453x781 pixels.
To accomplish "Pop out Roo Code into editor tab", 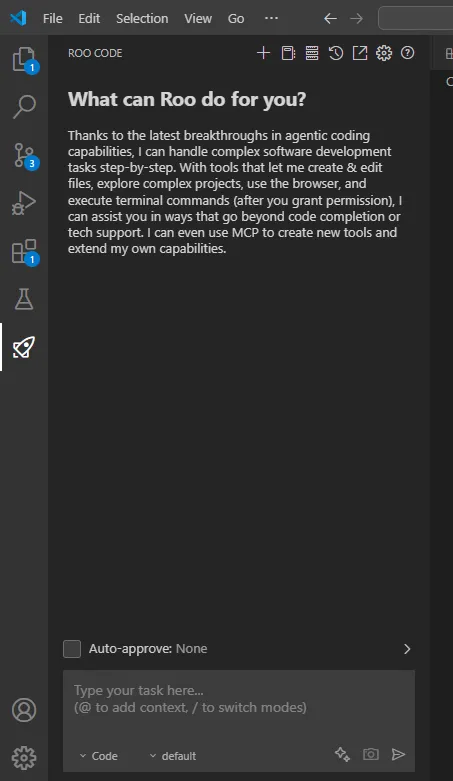I will [360, 53].
